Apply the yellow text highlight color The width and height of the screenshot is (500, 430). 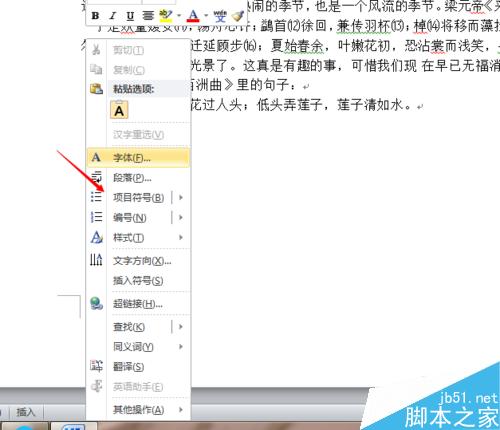pyautogui.click(x=166, y=16)
